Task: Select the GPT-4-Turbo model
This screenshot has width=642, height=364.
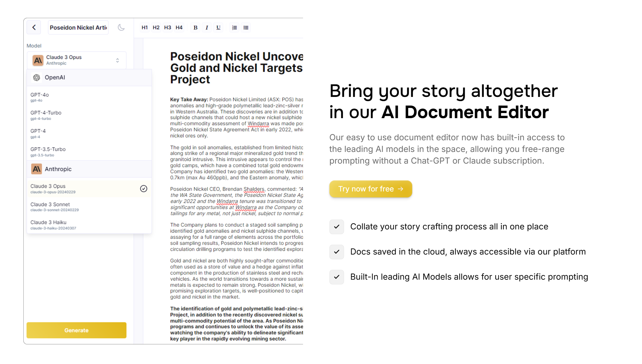Action: click(x=89, y=115)
